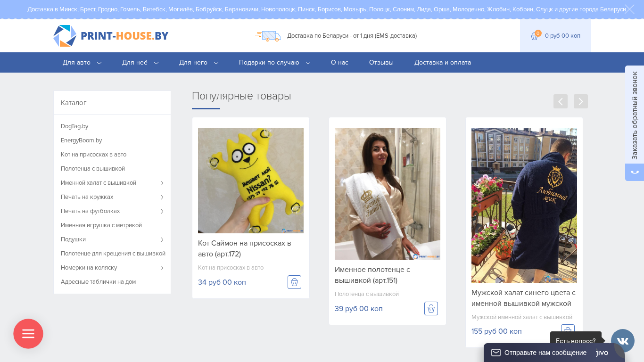Click the Jivo chat envelope icon

tap(496, 353)
